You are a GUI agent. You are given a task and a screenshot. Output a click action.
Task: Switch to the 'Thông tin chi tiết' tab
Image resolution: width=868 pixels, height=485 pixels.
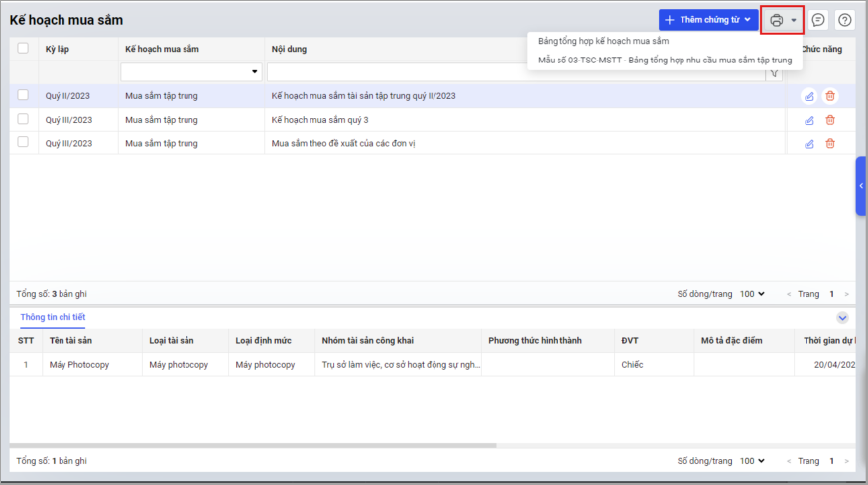[53, 317]
